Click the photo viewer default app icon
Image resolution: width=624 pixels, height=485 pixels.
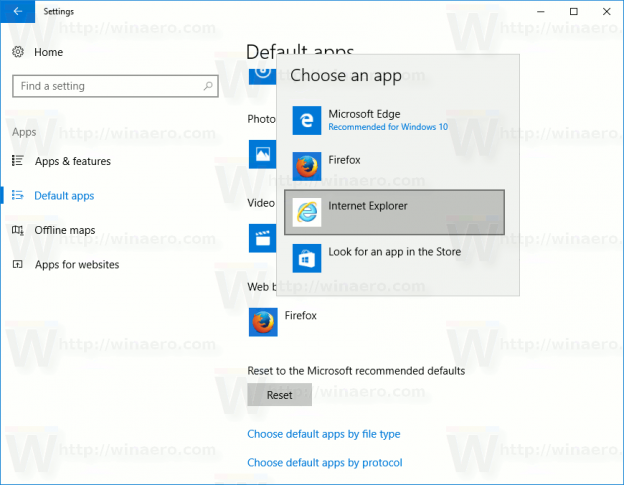coord(262,154)
